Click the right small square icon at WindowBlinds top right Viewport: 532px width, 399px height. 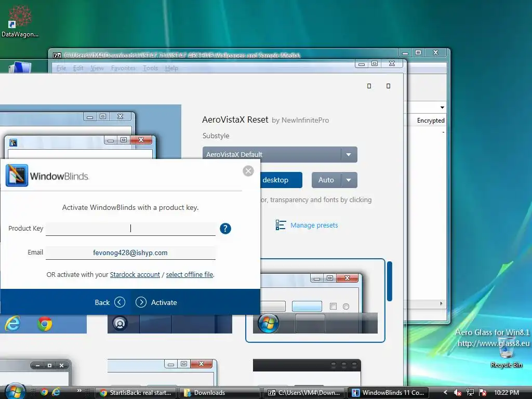coord(389,86)
